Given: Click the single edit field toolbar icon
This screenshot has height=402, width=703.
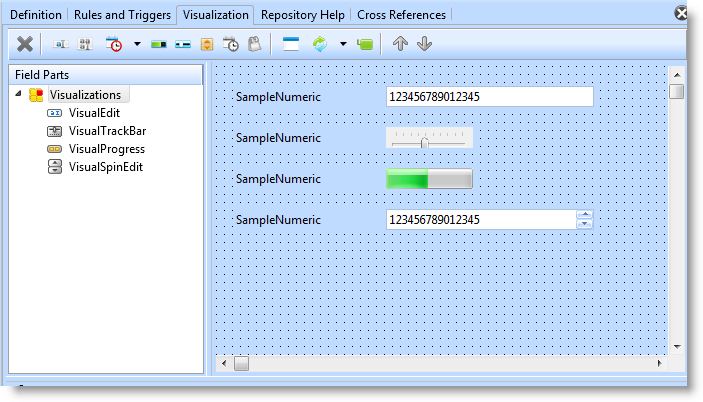Looking at the screenshot, I should click(x=61, y=44).
